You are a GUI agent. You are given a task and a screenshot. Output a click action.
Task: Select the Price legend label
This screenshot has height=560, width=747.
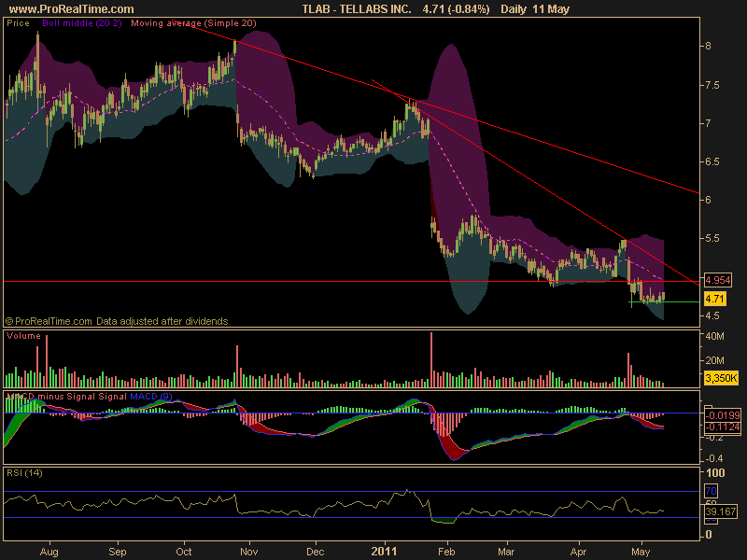(18, 22)
